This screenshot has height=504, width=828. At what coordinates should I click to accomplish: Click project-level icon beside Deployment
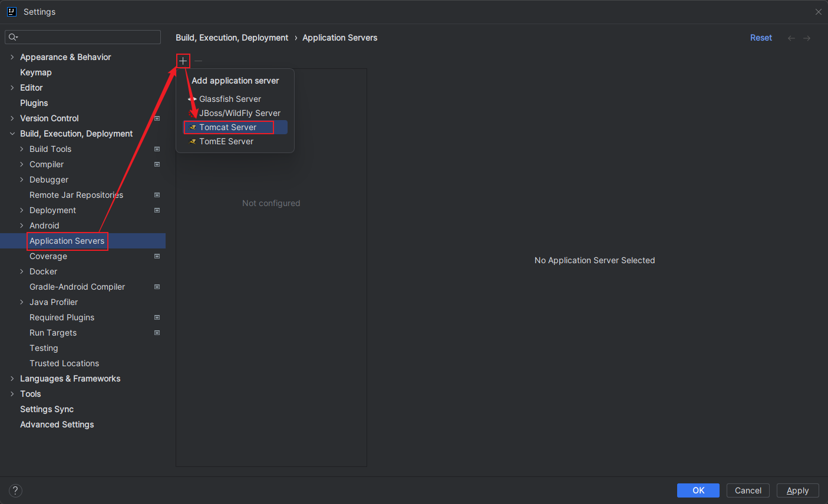(x=157, y=210)
